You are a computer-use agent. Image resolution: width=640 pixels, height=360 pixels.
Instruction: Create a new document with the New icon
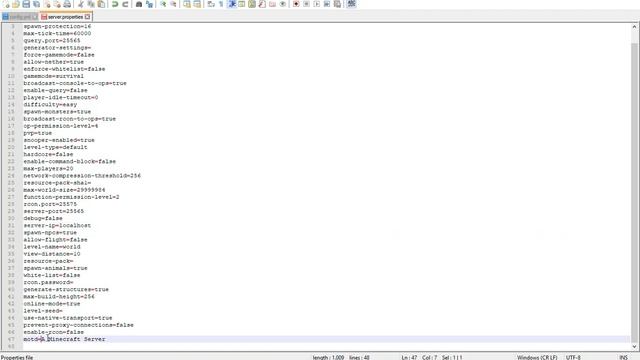6,4
